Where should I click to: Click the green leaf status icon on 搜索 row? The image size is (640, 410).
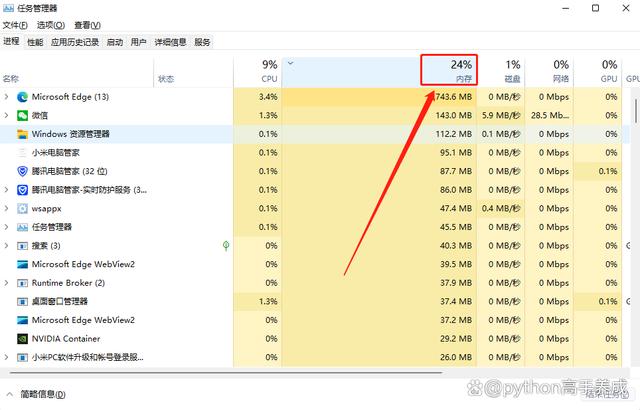[x=226, y=246]
